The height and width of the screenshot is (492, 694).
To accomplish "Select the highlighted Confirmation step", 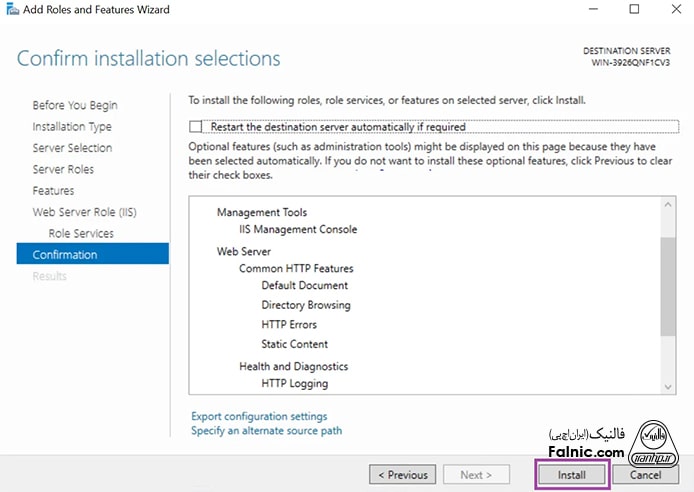I will click(65, 255).
